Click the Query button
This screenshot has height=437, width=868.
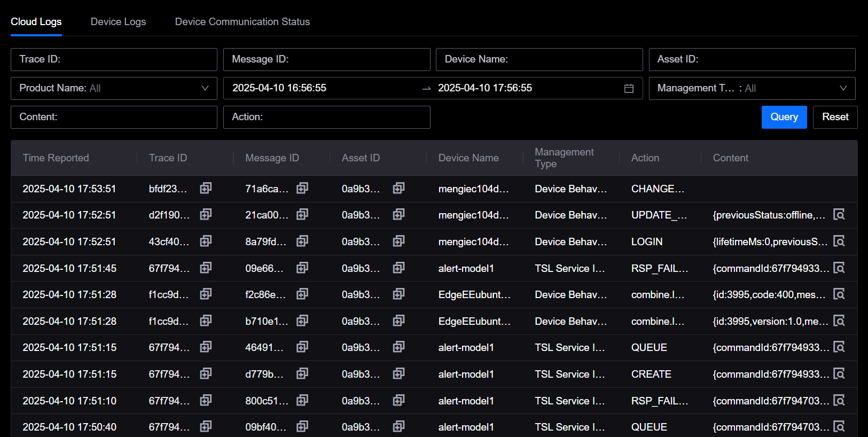point(784,117)
